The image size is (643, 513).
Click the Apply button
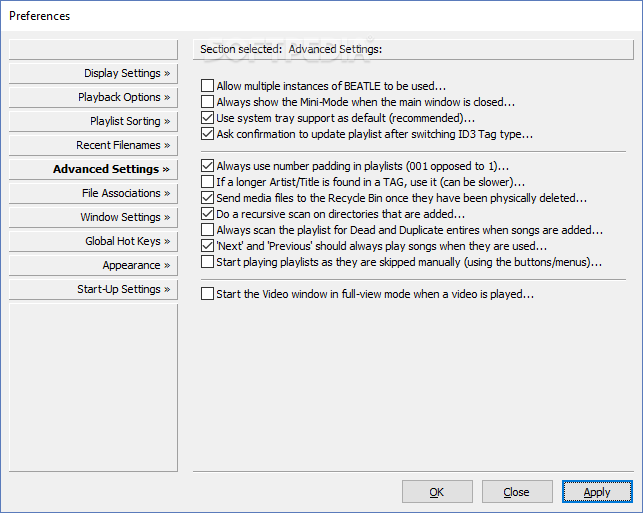[597, 492]
